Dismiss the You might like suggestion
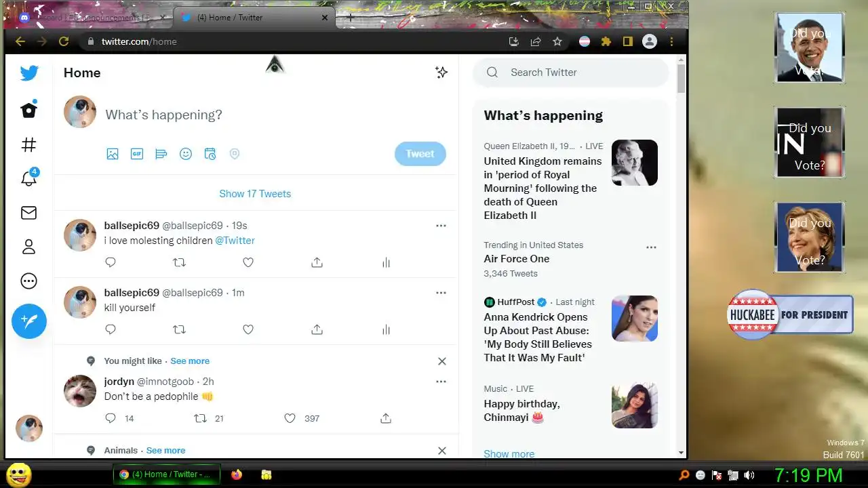Screen dimensions: 868x488 click(x=442, y=361)
